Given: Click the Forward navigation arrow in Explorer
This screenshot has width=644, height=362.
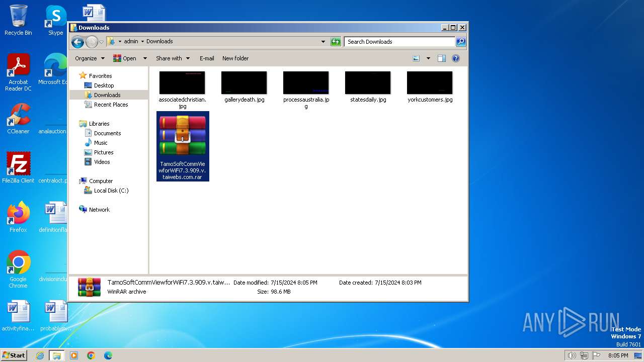Looking at the screenshot, I should [x=92, y=42].
